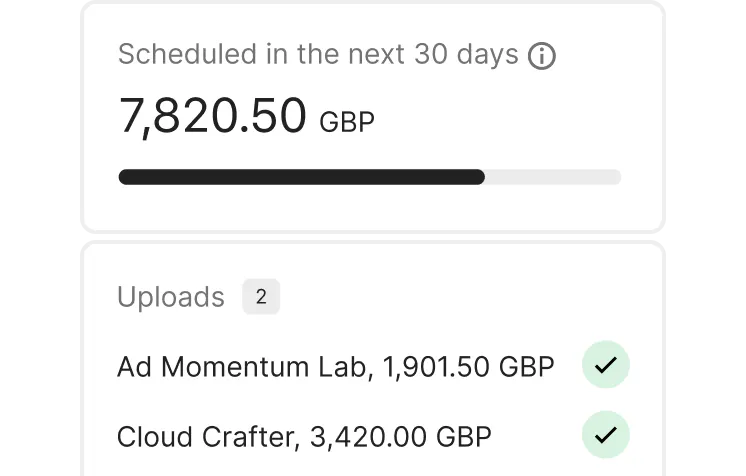Click blank space below the progress bar

pos(370,208)
